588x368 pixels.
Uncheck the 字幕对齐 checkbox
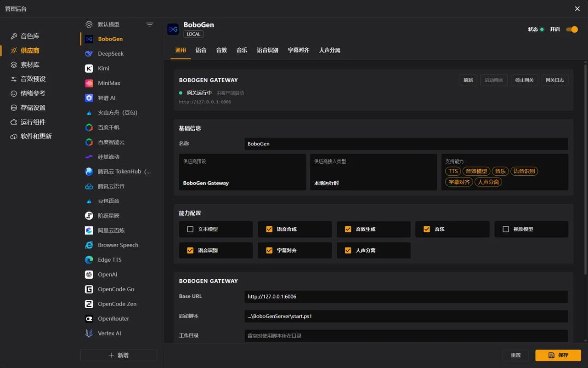tap(269, 251)
